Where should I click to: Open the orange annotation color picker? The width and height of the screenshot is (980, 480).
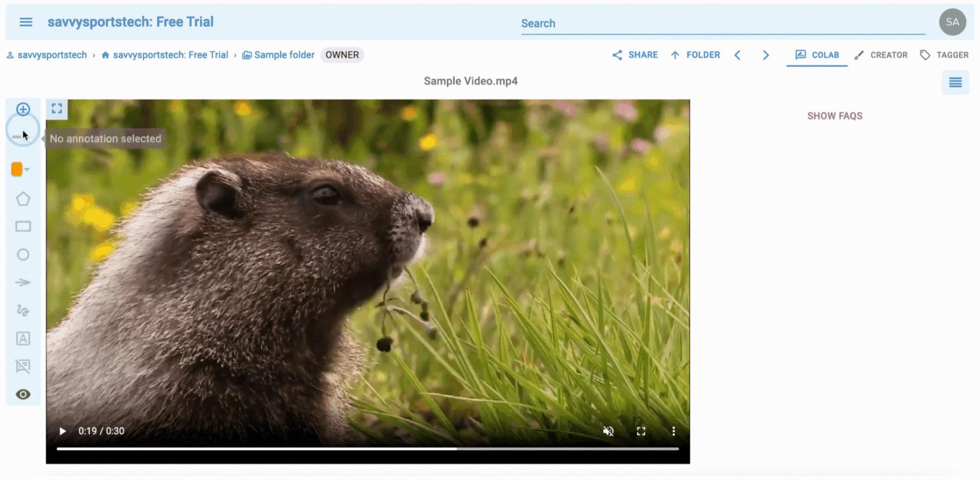(x=20, y=169)
